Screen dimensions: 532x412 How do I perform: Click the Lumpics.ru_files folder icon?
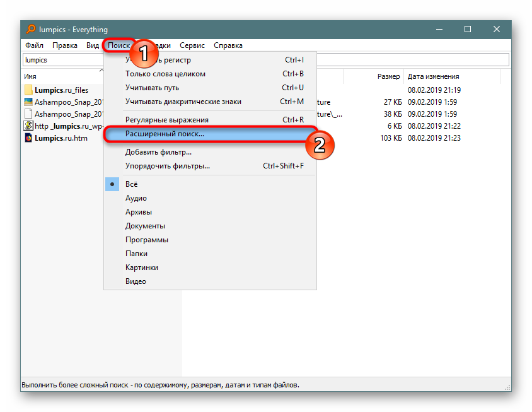pyautogui.click(x=28, y=90)
